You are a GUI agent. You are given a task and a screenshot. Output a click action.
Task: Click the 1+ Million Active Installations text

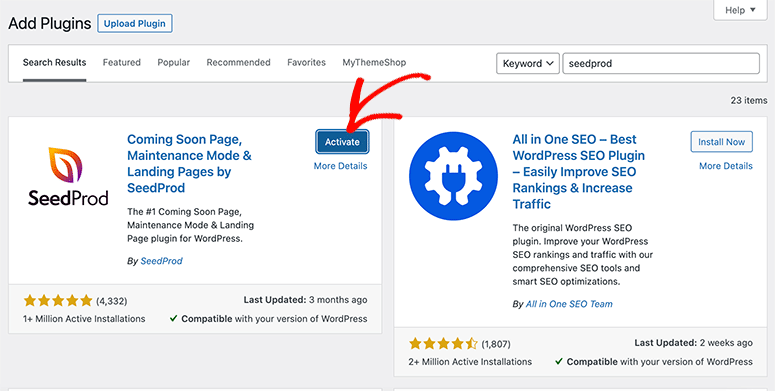click(84, 319)
